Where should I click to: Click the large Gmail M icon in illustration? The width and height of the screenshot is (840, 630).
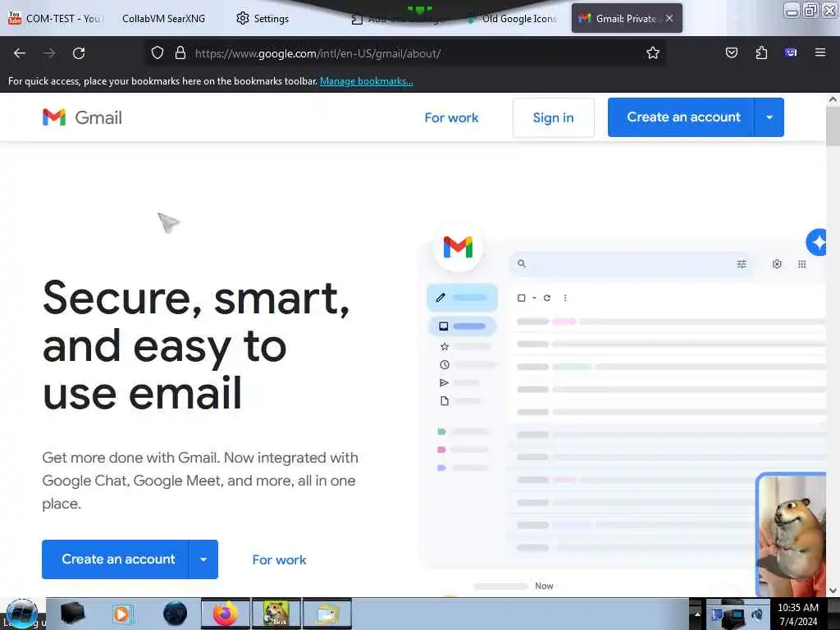pos(458,248)
